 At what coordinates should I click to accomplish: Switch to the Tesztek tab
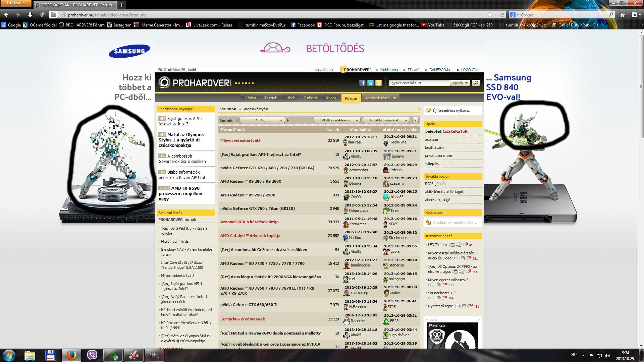271,98
